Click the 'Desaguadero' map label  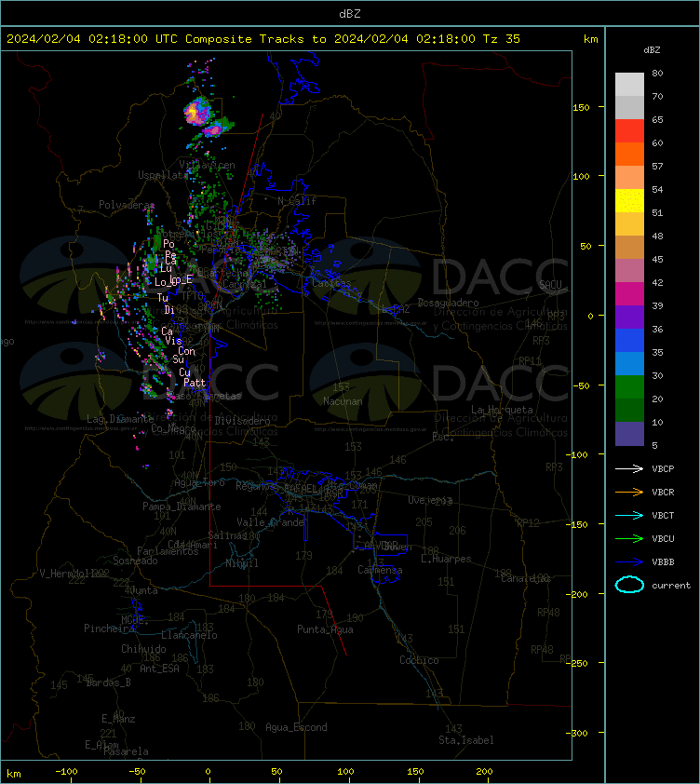click(448, 303)
